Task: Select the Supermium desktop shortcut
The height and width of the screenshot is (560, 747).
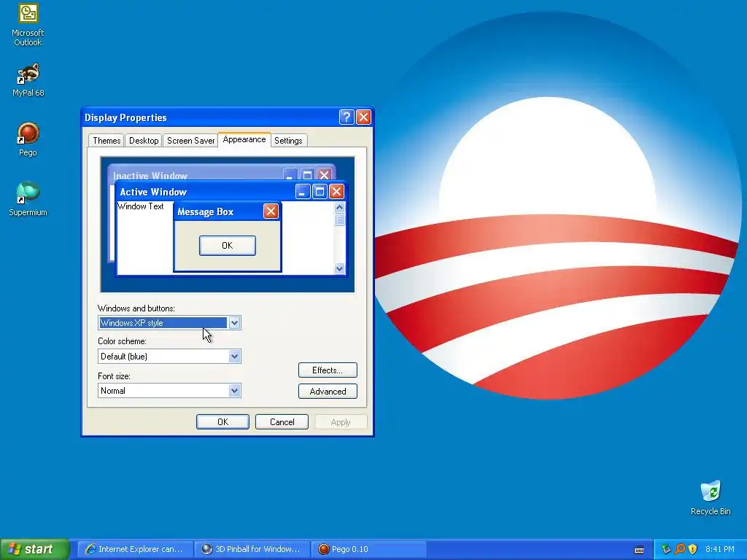Action: pos(28,199)
